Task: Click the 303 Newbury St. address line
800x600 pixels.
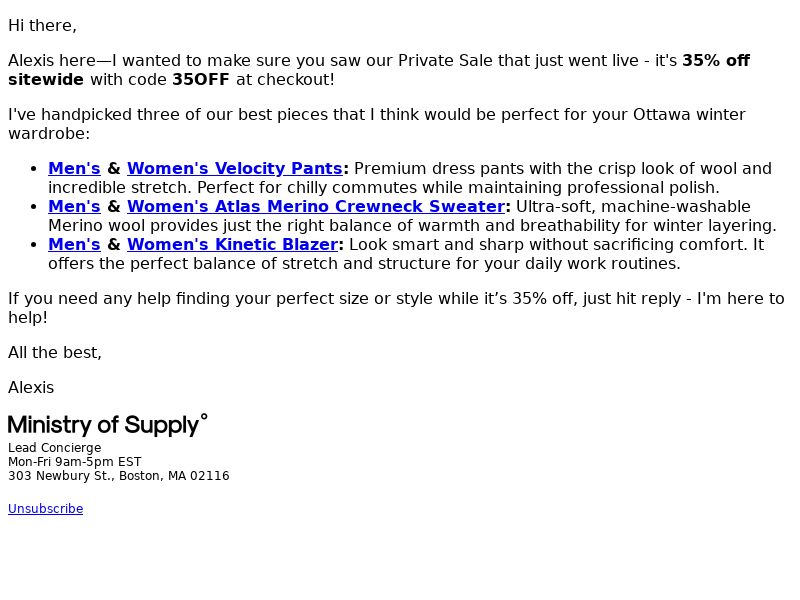Action: pyautogui.click(x=119, y=476)
